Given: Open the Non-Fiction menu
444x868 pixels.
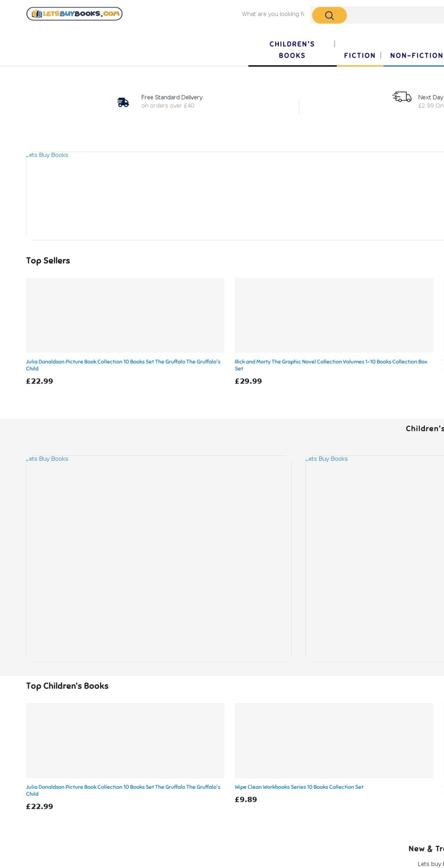Looking at the screenshot, I should [416, 56].
